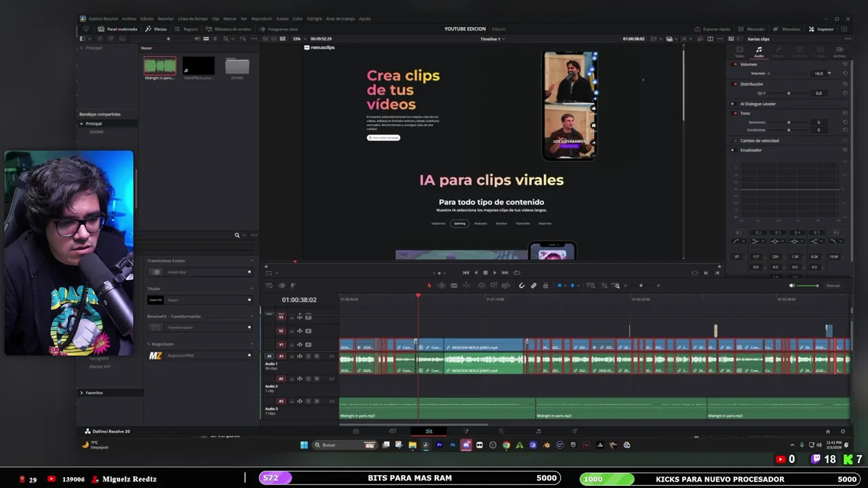The height and width of the screenshot is (488, 868).
Task: Open the Ayuda menu
Action: (364, 19)
